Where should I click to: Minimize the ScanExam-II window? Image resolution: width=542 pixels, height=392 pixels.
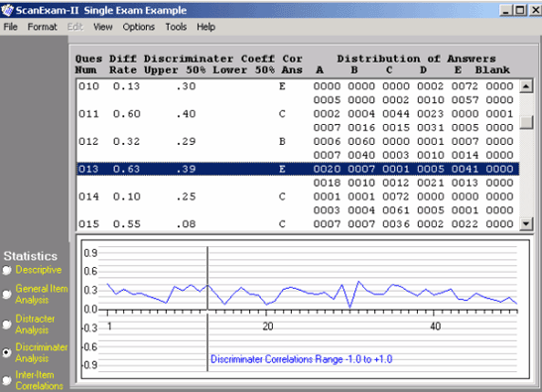(x=505, y=10)
